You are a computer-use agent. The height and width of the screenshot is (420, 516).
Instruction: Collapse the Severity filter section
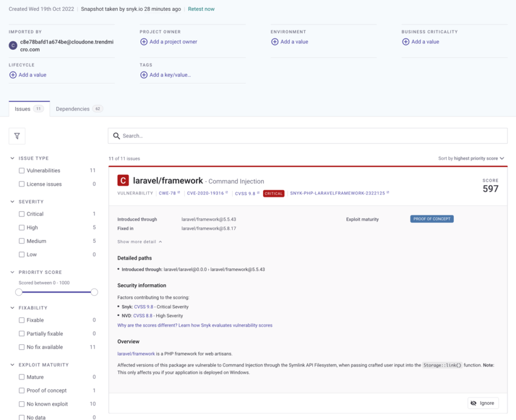point(12,201)
